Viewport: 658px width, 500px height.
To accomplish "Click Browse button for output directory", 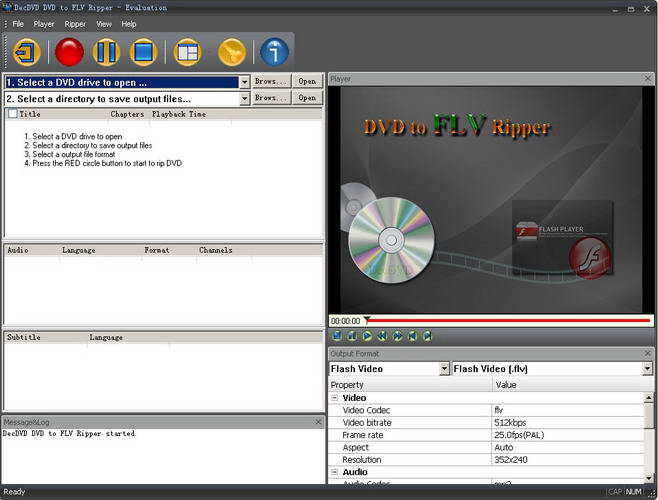I will coord(272,98).
